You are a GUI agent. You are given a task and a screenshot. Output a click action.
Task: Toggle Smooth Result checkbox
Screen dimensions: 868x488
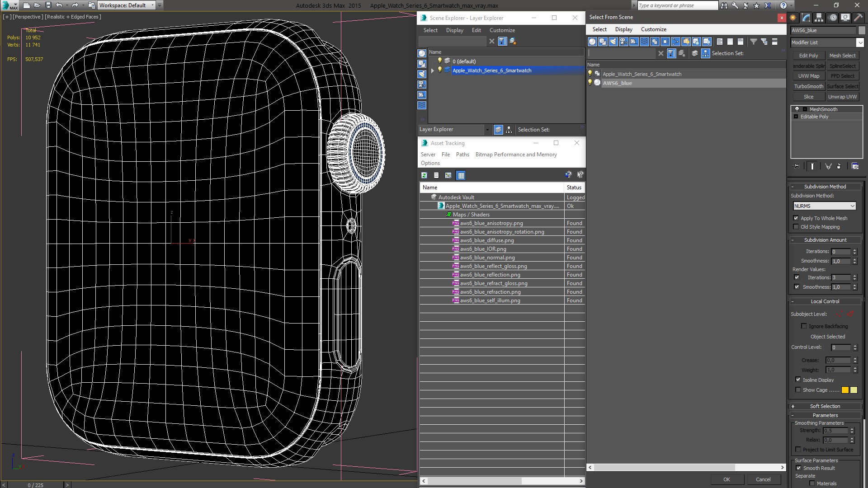(x=798, y=468)
